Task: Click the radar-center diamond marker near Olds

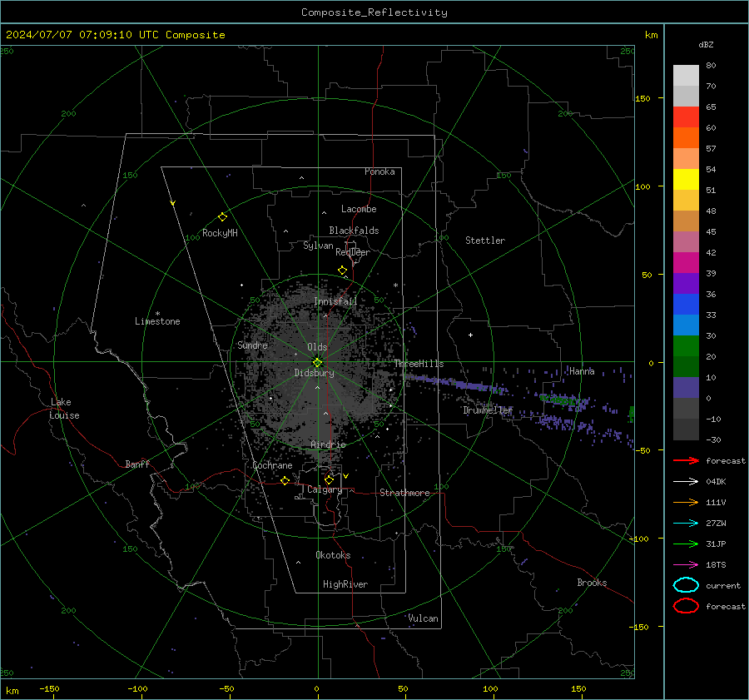Action: point(317,362)
